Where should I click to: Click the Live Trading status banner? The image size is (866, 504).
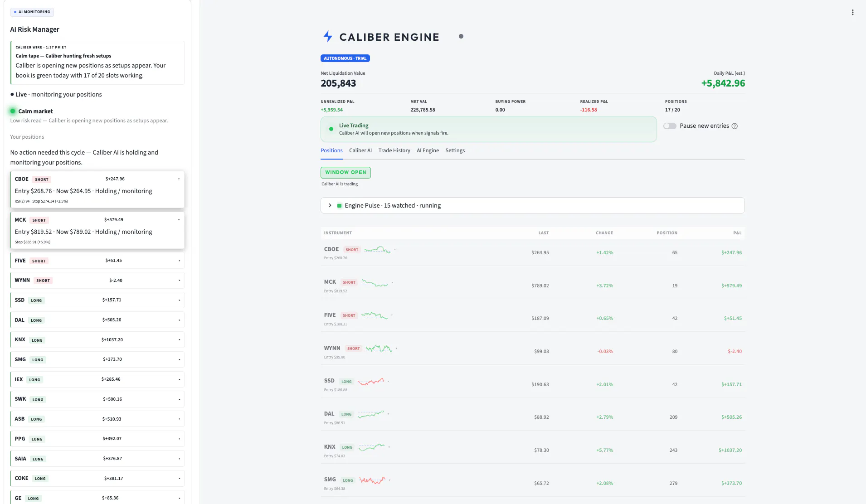(488, 129)
